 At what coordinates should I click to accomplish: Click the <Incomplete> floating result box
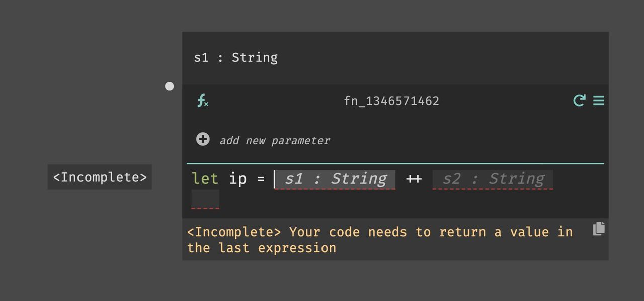(x=99, y=177)
